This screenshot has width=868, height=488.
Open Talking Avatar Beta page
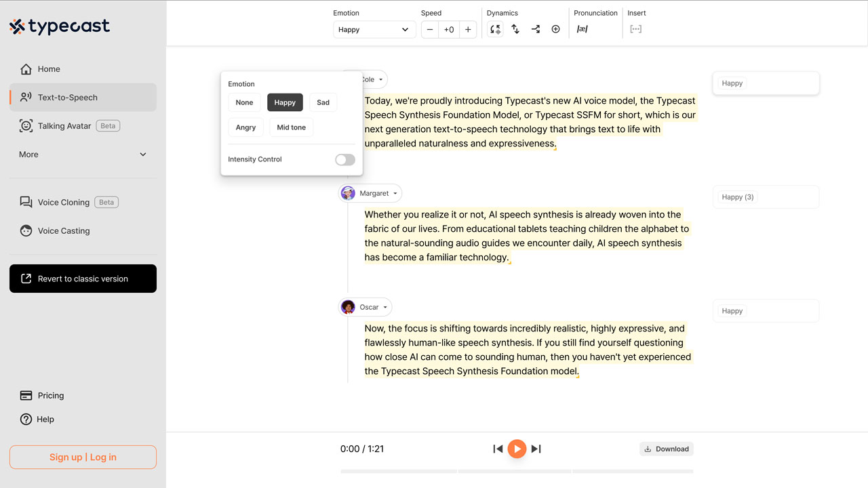[65, 125]
